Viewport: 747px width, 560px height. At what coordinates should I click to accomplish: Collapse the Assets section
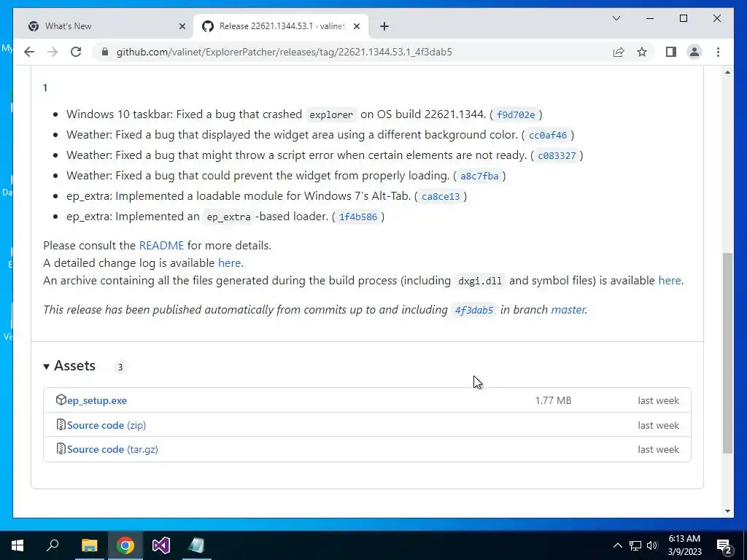click(69, 366)
